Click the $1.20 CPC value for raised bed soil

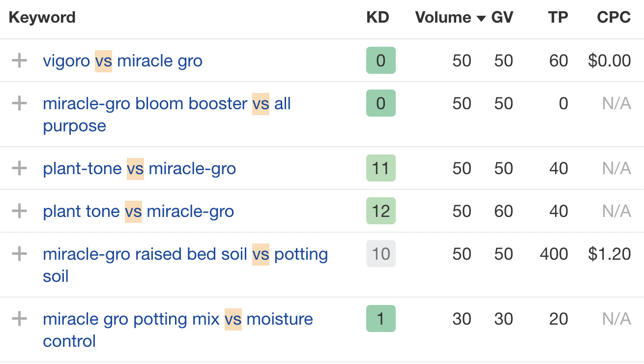610,254
